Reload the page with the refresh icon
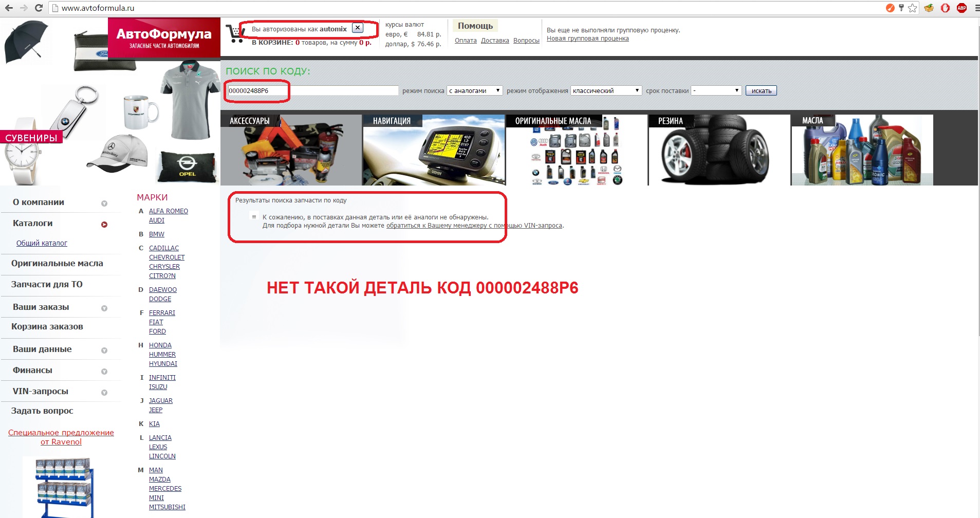This screenshot has width=980, height=518. tap(39, 8)
